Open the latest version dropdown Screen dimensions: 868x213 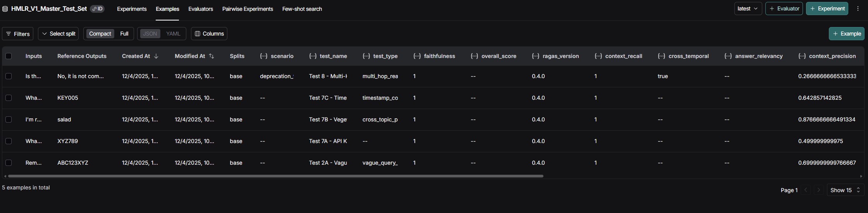(748, 9)
